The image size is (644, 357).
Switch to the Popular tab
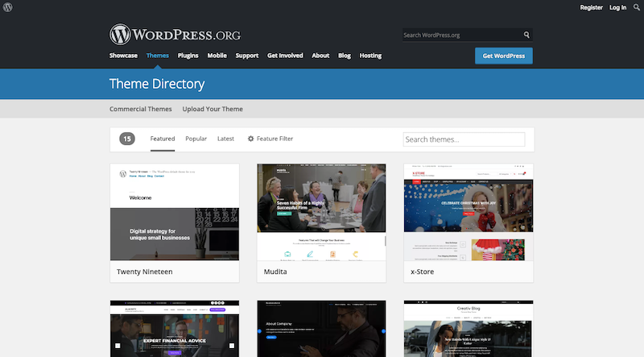[x=196, y=139]
